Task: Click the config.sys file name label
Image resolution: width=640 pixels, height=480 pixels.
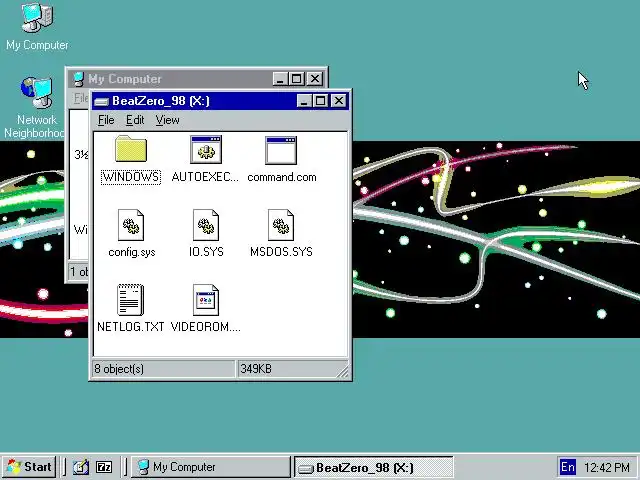Action: point(132,252)
